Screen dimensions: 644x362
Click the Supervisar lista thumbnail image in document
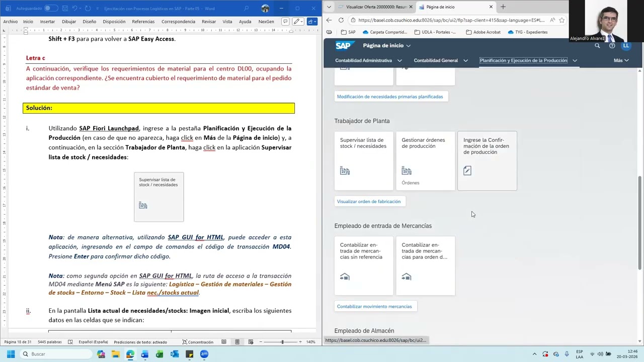[x=158, y=197]
